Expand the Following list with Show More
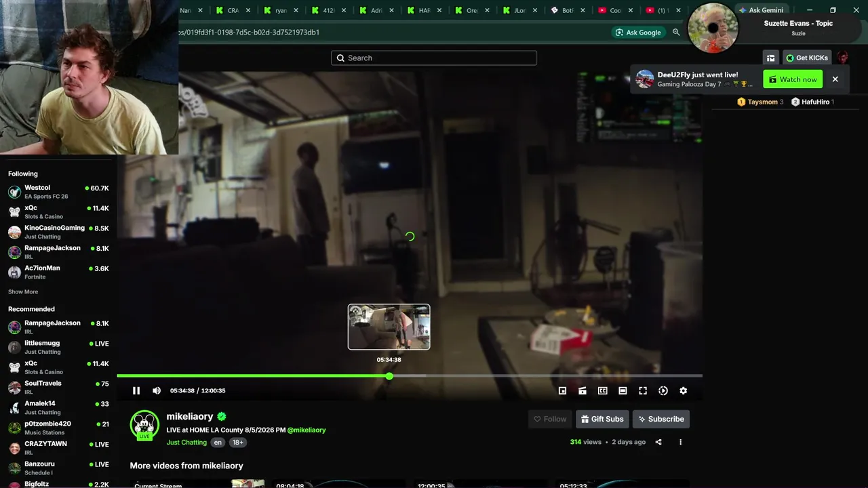 pos(23,292)
